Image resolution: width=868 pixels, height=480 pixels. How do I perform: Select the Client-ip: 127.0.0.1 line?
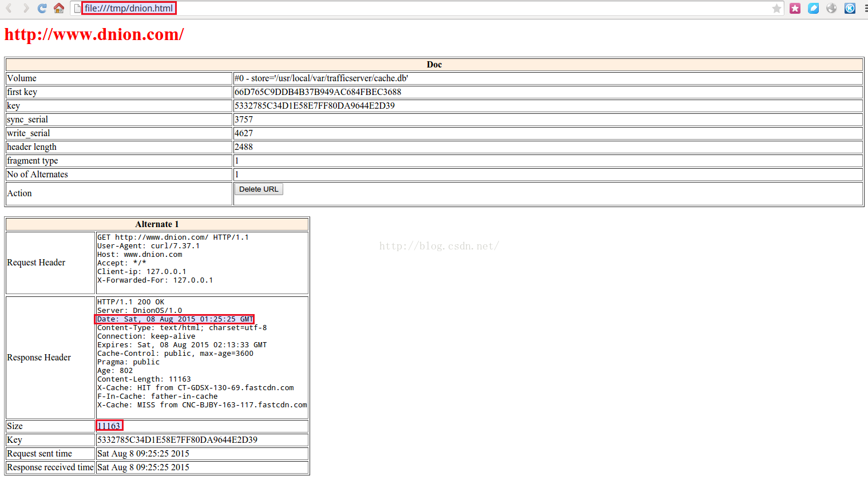tap(142, 272)
